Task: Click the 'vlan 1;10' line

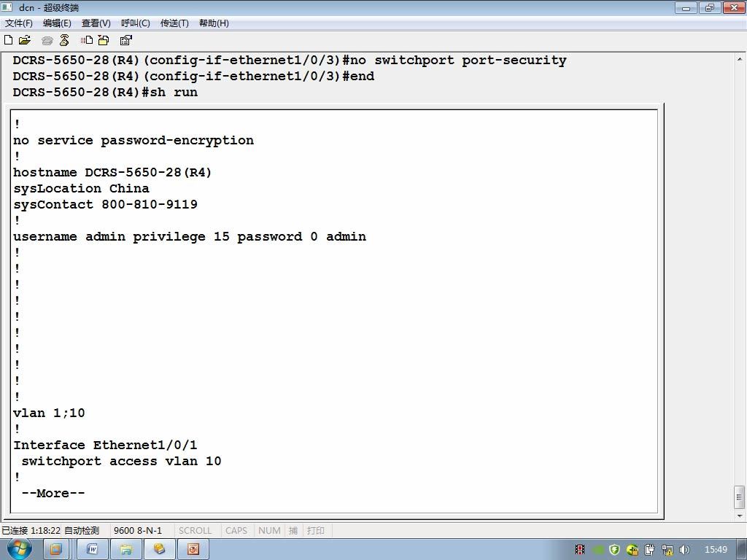Action: pyautogui.click(x=49, y=413)
